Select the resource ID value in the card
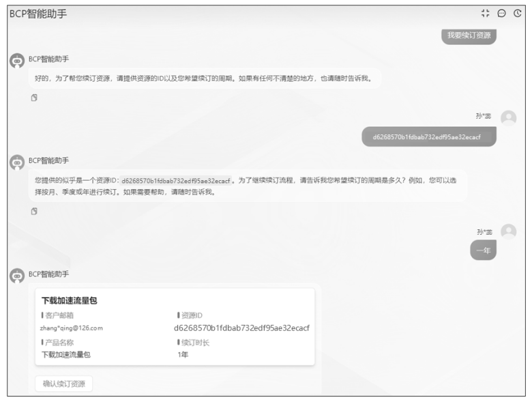The width and height of the screenshot is (532, 402). pos(241,328)
